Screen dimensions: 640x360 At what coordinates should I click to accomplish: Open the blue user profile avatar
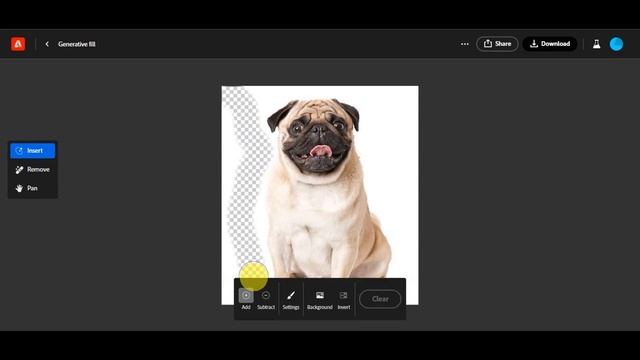(x=616, y=44)
